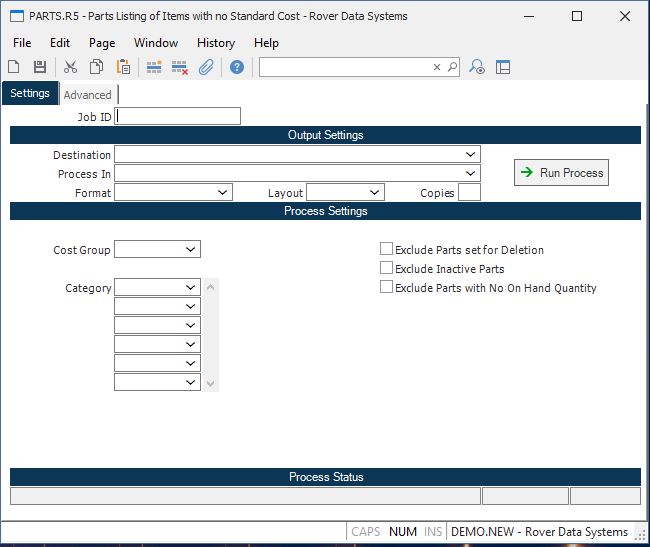Enable Exclude Parts set for Deletion
Image resolution: width=650 pixels, height=547 pixels.
coord(386,250)
